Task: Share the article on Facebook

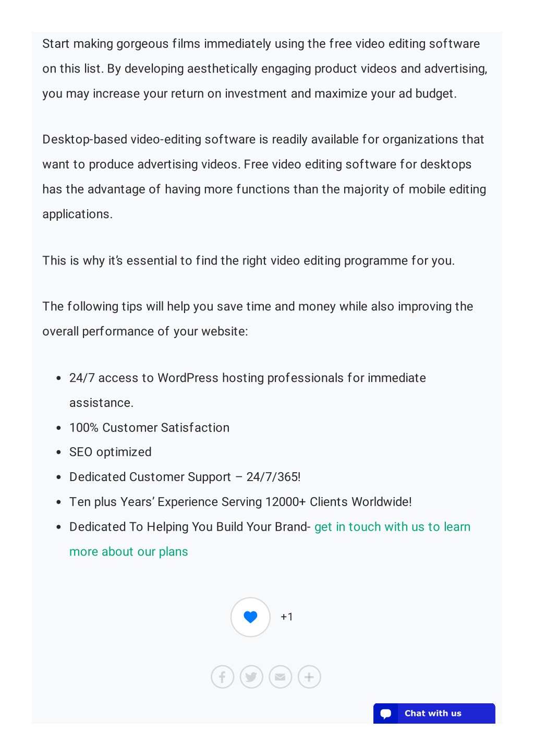Action: [222, 677]
